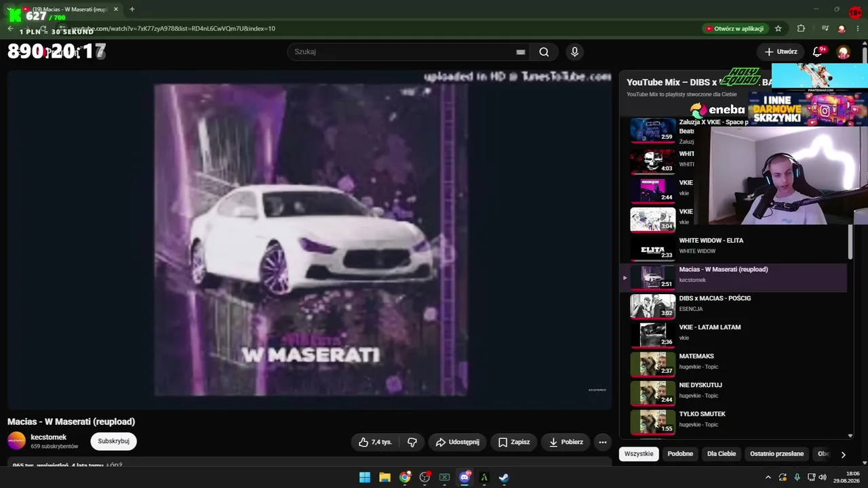The width and height of the screenshot is (868, 488).
Task: Open the on-screen keyboard in the search box
Action: tap(520, 52)
